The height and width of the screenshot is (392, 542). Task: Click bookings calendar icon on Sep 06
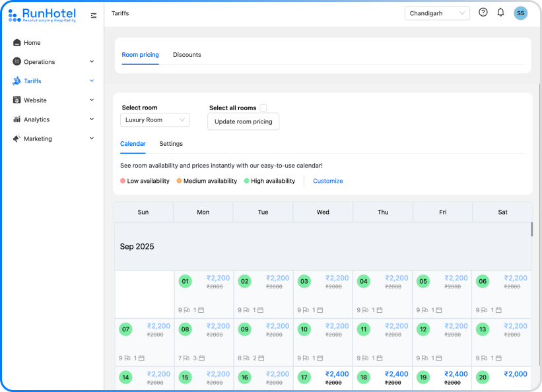[x=498, y=310]
